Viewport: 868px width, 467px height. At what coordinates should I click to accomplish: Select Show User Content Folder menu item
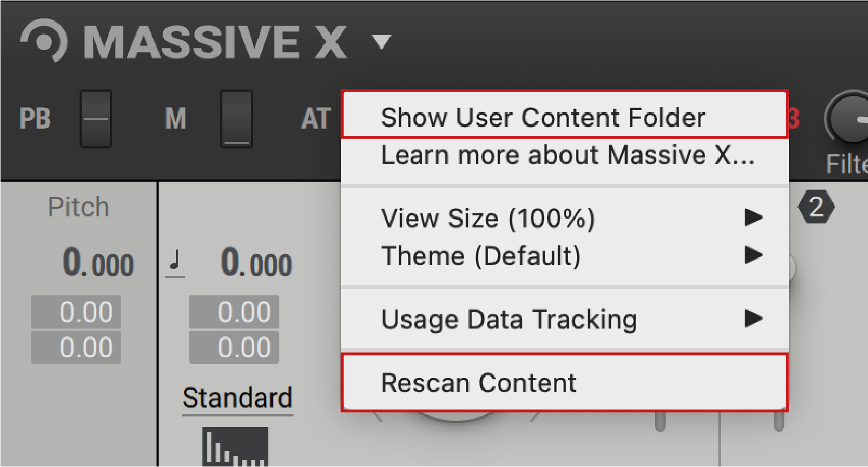(543, 117)
